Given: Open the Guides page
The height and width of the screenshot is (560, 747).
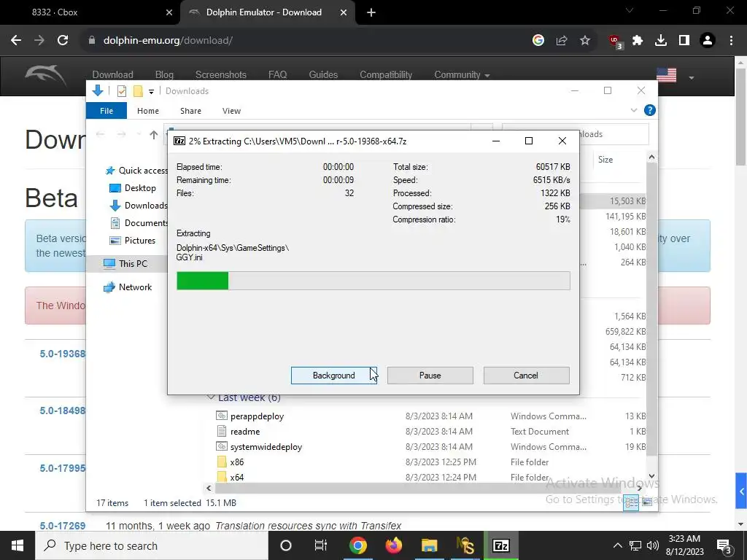Looking at the screenshot, I should pyautogui.click(x=323, y=75).
